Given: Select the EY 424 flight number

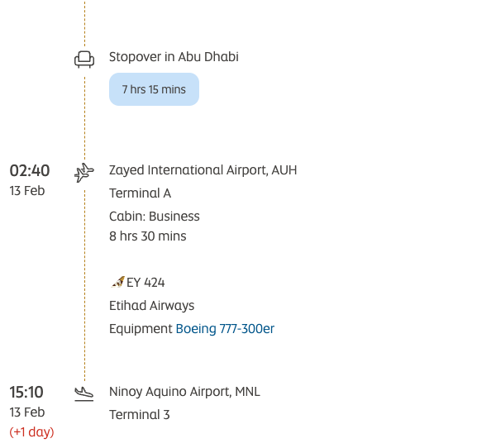Looking at the screenshot, I should [x=145, y=283].
